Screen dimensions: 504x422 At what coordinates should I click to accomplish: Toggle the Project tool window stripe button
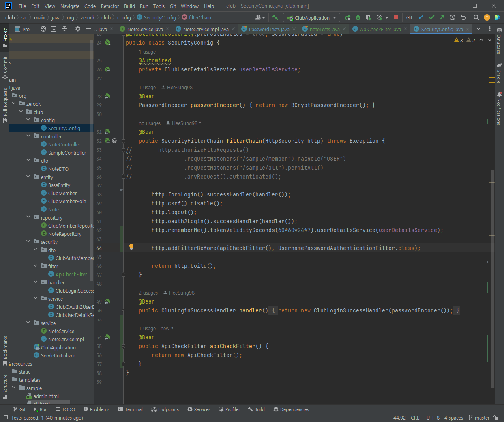[x=5, y=37]
